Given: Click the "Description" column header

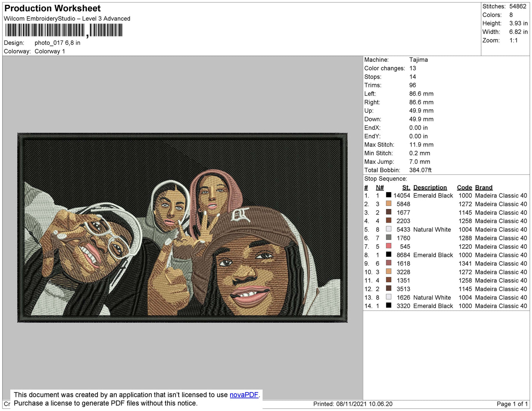Looking at the screenshot, I should click(430, 187).
